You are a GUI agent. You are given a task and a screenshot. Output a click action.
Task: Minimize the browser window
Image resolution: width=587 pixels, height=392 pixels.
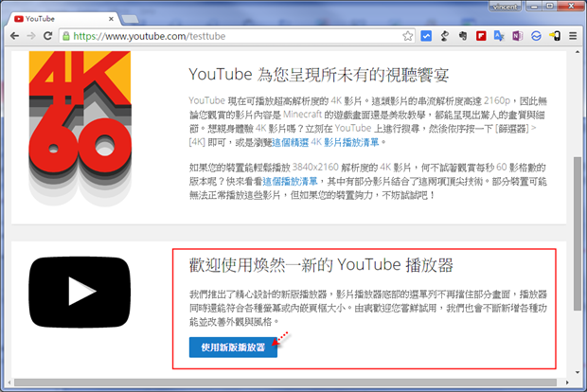coord(534,6)
